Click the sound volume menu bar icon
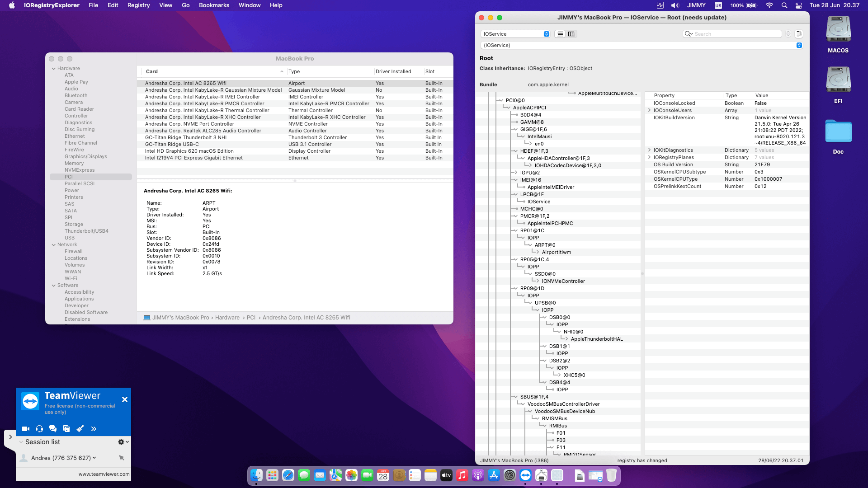The image size is (868, 488). coord(675,5)
